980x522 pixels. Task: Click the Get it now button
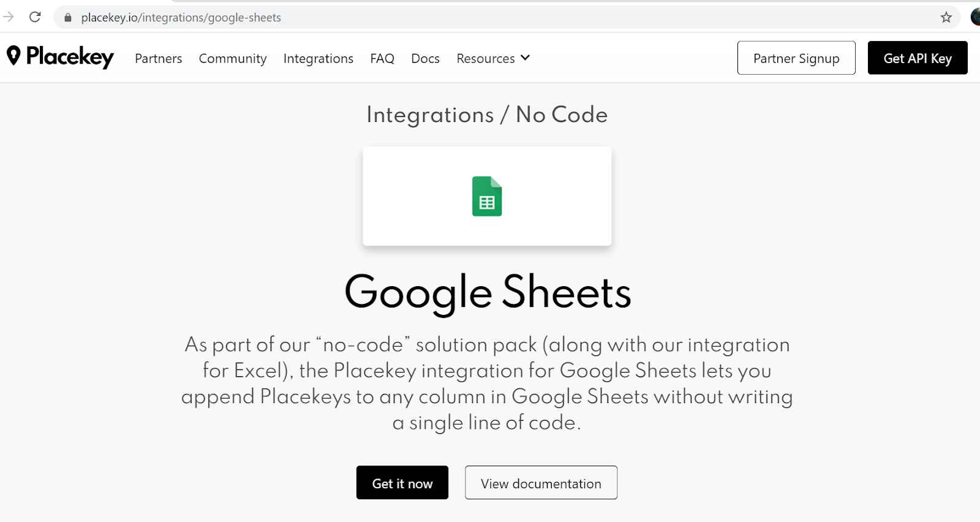coord(402,483)
